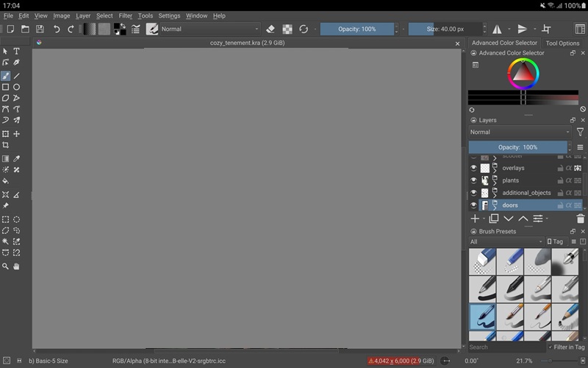
Task: Hide the overlays layer using its eye icon
Action: [473, 169]
